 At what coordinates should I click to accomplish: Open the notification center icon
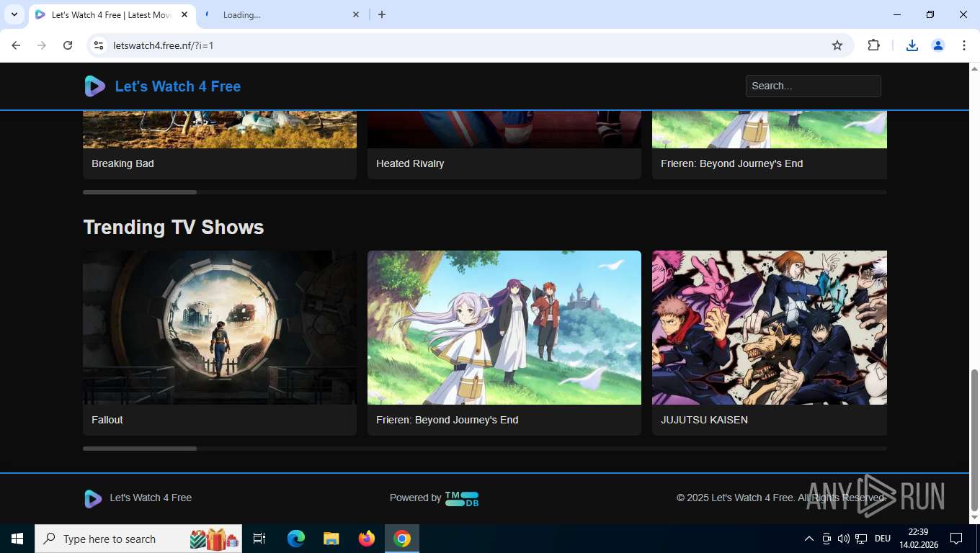(956, 539)
